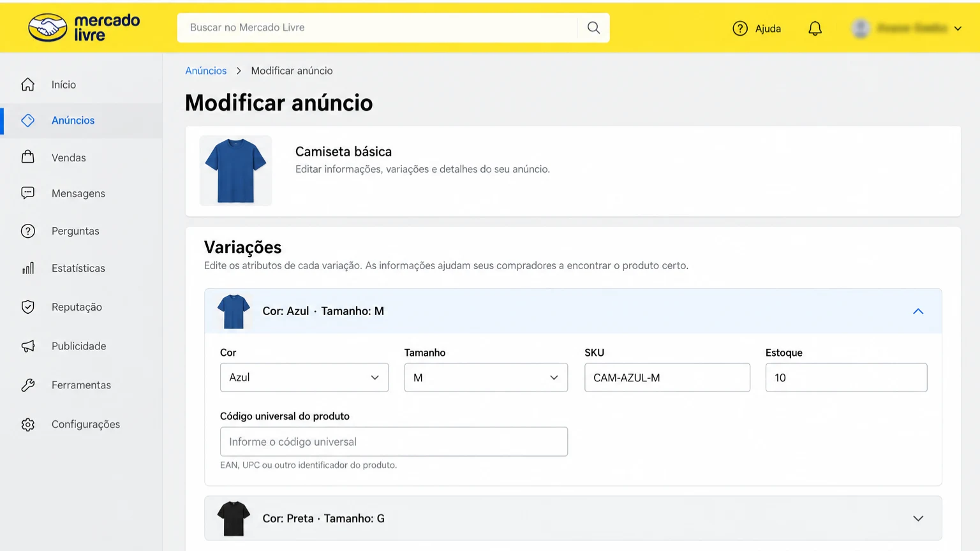
Task: Open the notifications bell
Action: (x=815, y=28)
